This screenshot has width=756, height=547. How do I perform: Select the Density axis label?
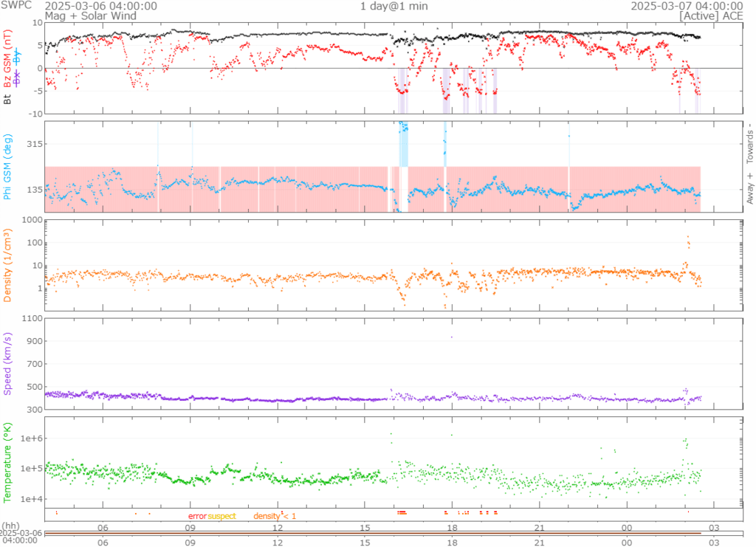[x=8, y=265]
